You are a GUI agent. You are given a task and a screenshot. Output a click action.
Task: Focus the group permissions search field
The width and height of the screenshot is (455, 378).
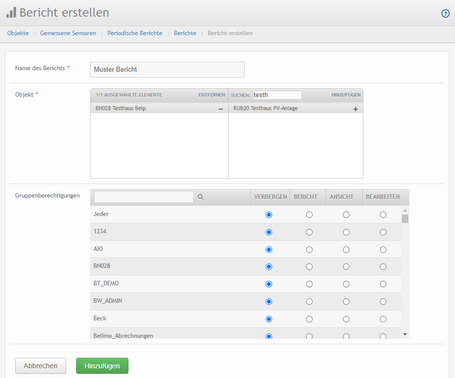click(x=144, y=197)
